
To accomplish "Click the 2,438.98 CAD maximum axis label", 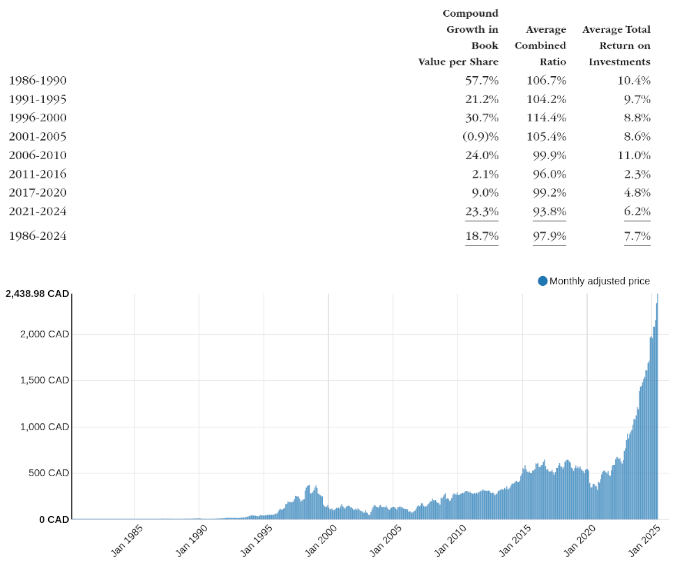I will click(37, 294).
